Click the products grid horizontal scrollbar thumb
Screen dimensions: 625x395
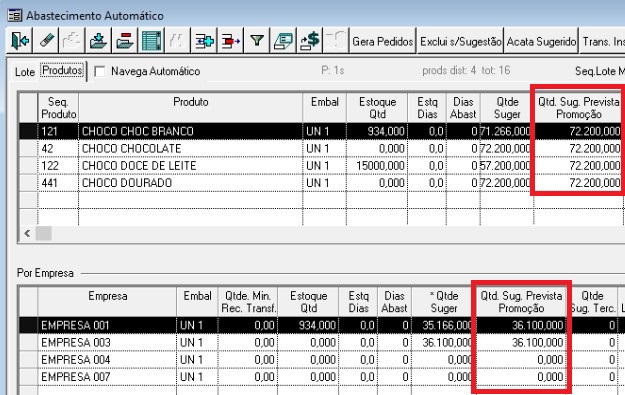43,233
